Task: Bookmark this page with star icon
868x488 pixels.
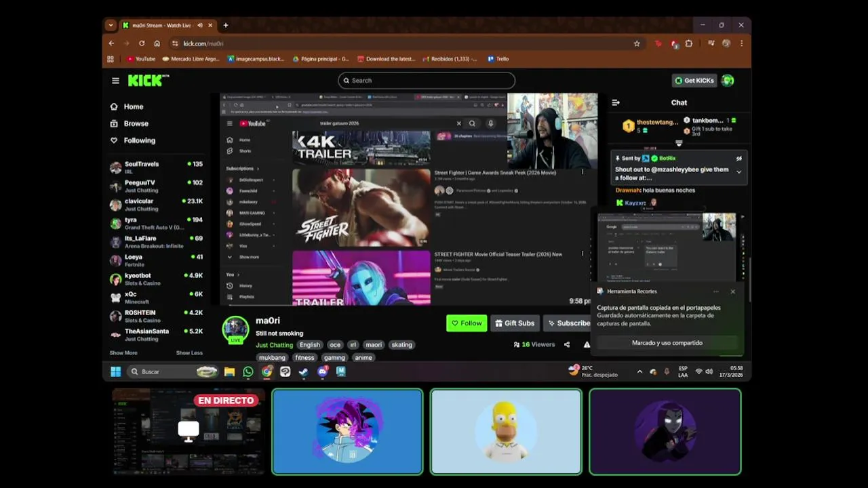Action: click(x=637, y=43)
